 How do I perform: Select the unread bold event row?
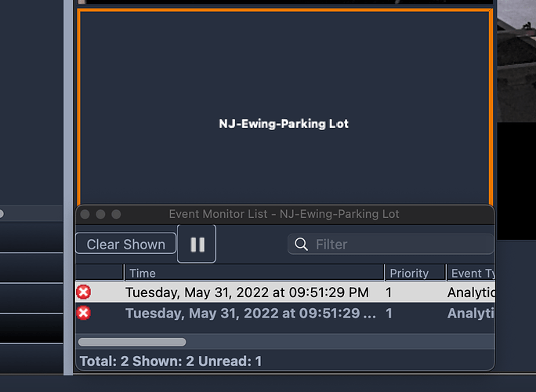(x=284, y=314)
